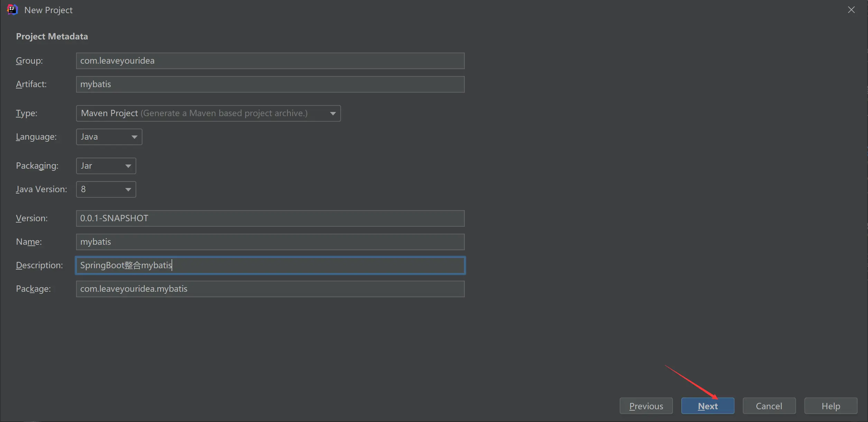868x422 pixels.
Task: Click the Java Version combo arrow
Action: coord(128,189)
